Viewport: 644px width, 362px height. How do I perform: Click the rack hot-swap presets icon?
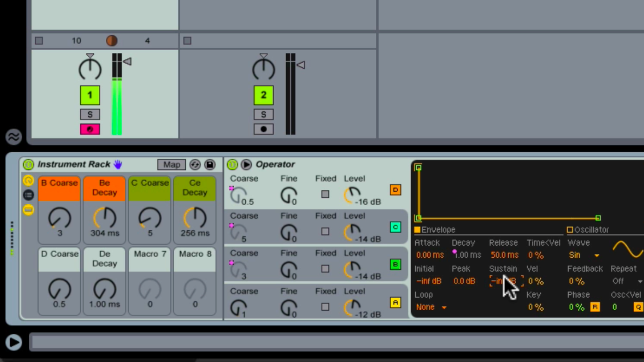195,164
